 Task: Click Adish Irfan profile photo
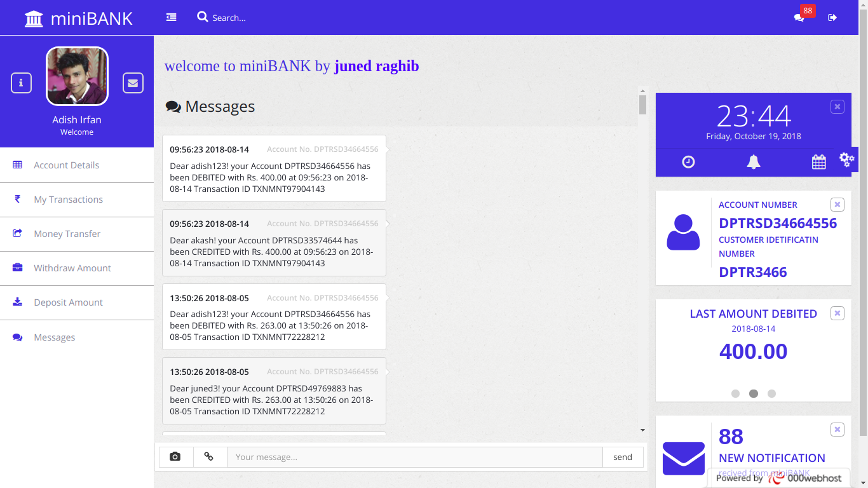77,76
